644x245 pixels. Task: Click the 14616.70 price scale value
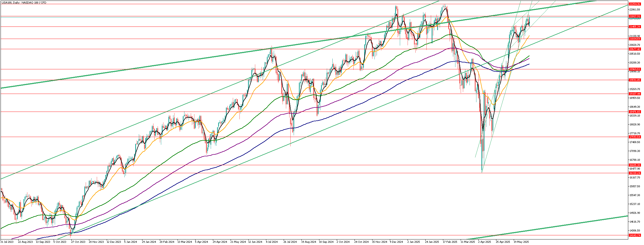tap(635, 222)
